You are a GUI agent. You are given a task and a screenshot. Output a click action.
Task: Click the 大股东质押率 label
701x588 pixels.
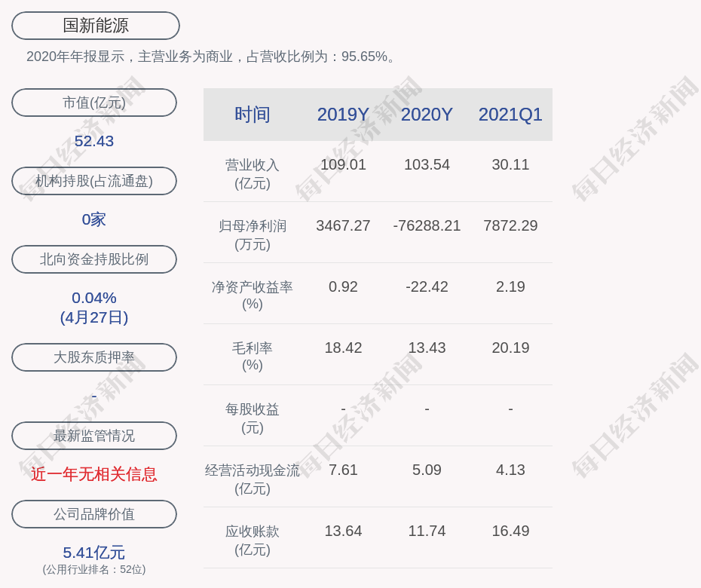click(94, 357)
